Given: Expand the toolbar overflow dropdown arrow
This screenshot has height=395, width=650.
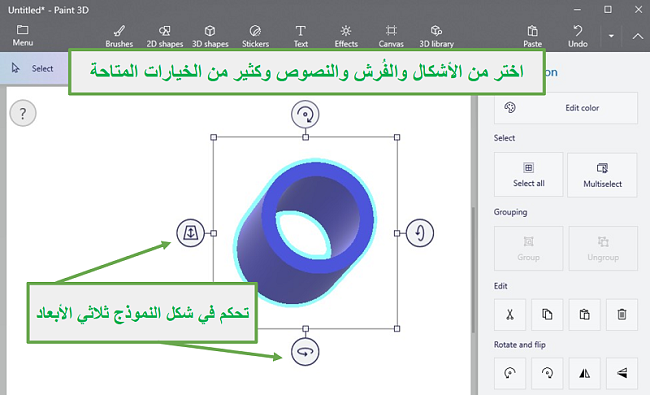Looking at the screenshot, I should pos(611,36).
